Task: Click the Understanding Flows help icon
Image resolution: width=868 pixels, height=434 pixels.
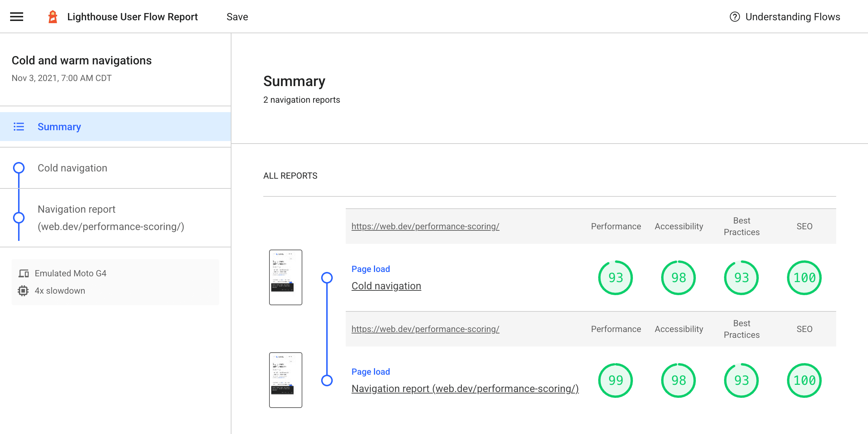Action: pyautogui.click(x=735, y=17)
